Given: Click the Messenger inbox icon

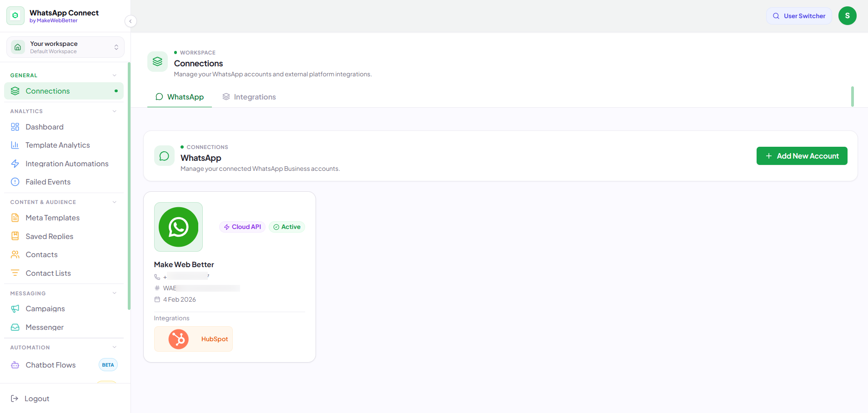Looking at the screenshot, I should (x=15, y=327).
